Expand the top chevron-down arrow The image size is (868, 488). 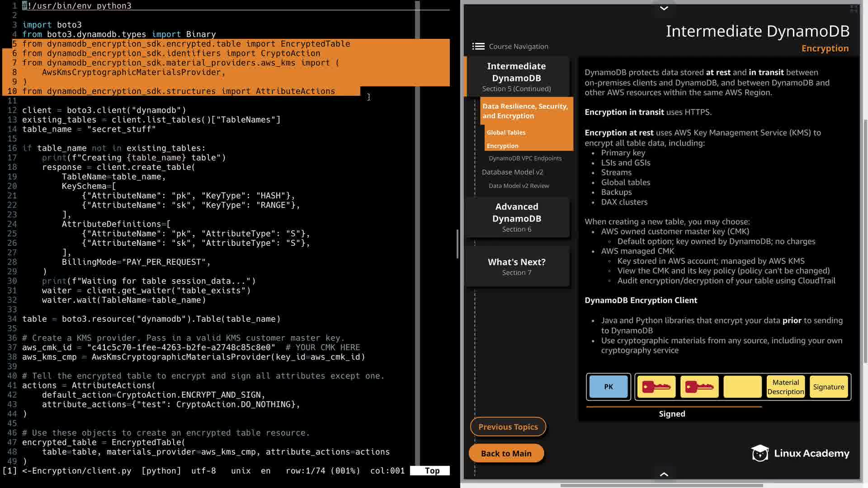pyautogui.click(x=664, y=8)
